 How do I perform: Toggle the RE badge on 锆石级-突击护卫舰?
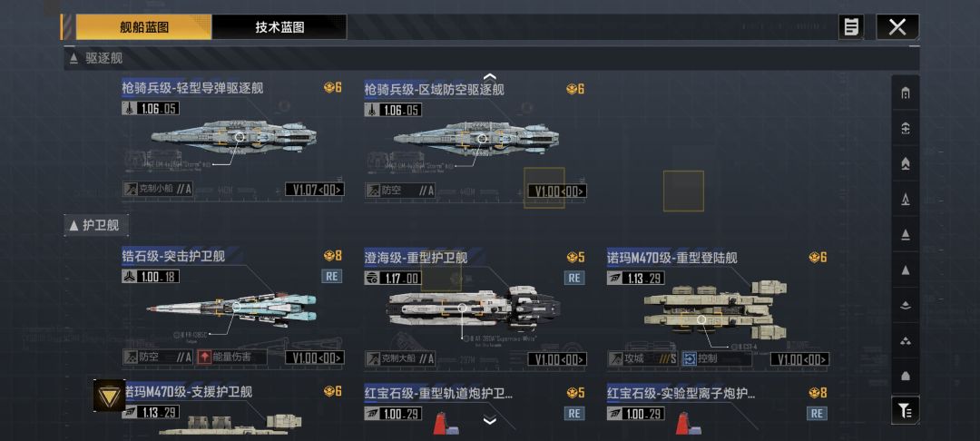point(332,276)
